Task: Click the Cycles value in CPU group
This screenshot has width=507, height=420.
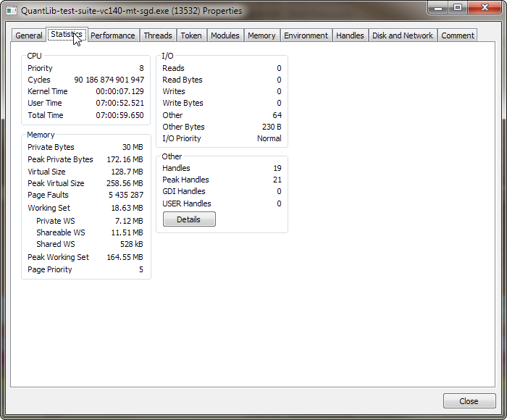Action: (x=109, y=80)
